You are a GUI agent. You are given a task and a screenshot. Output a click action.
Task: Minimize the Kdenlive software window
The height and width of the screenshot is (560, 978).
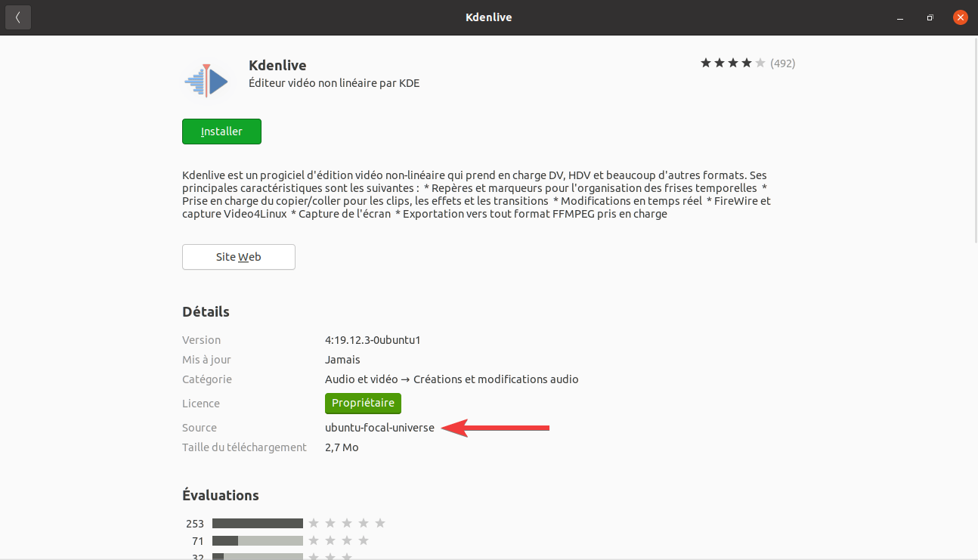[899, 17]
